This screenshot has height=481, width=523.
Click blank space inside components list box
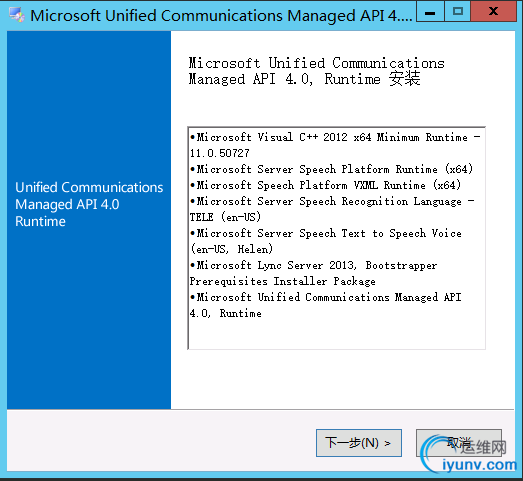[337, 334]
